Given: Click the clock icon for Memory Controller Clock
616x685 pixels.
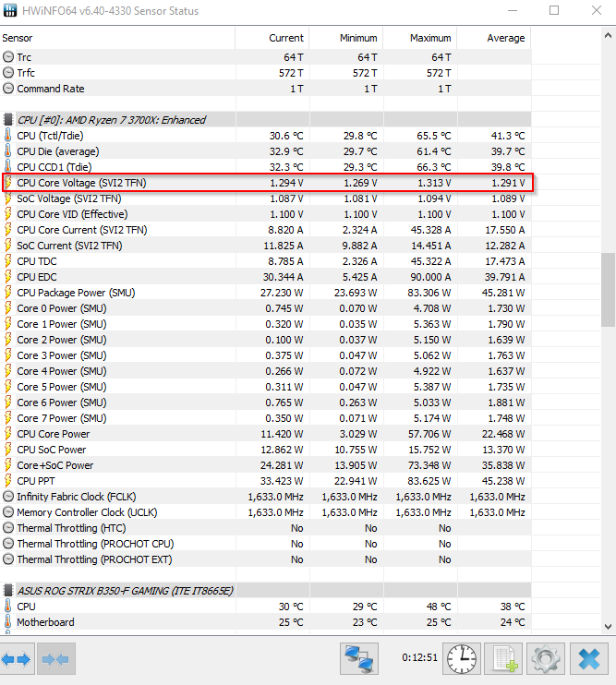Looking at the screenshot, I should (x=8, y=512).
